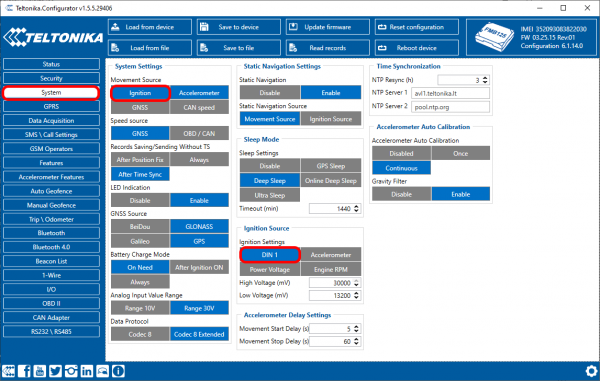Open the Instagram icon in footer

[71, 371]
